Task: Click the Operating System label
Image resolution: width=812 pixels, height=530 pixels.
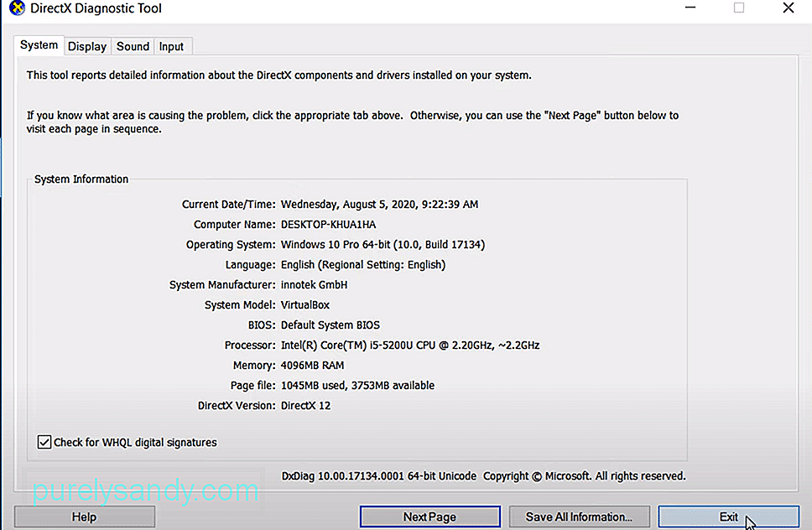Action: 231,245
